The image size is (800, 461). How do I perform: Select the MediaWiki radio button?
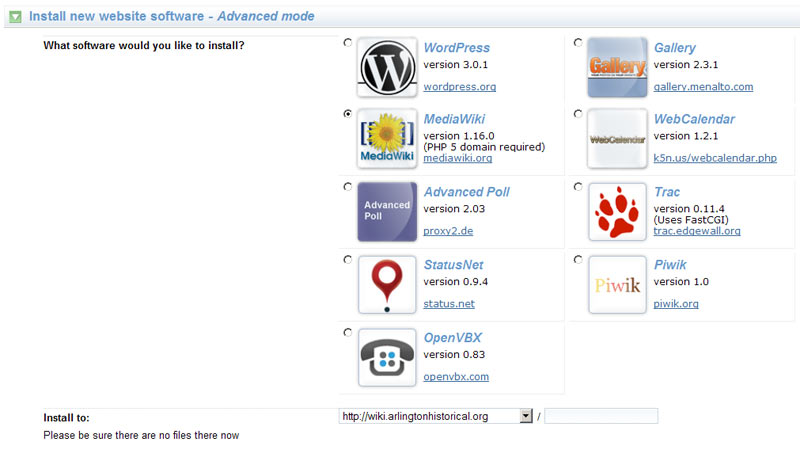tap(348, 114)
